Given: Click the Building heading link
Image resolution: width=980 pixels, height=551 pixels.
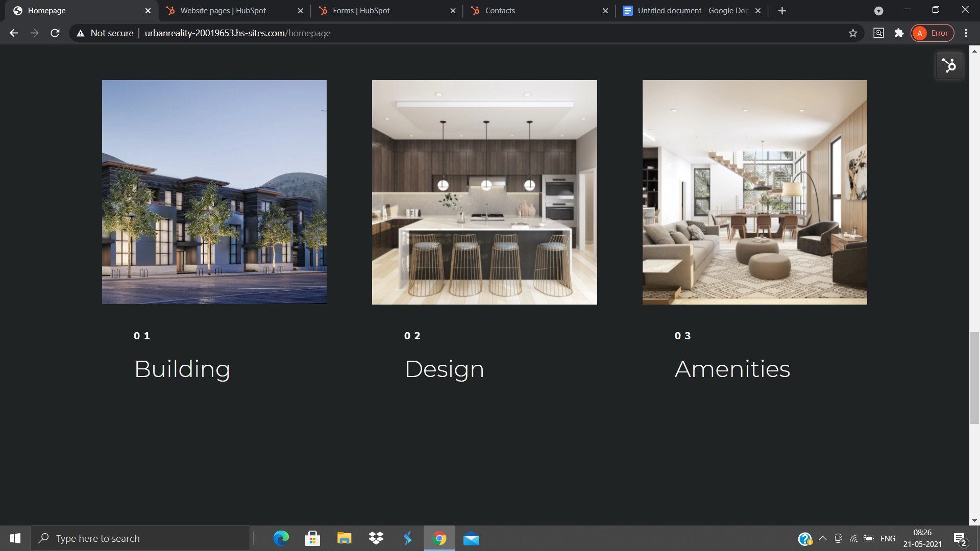Looking at the screenshot, I should (x=182, y=369).
